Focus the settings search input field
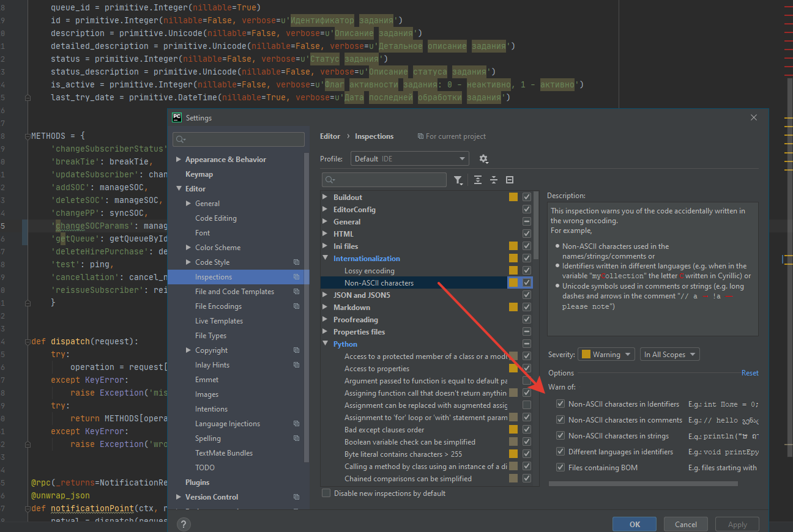Viewport: 793px width, 532px height. tap(239, 139)
